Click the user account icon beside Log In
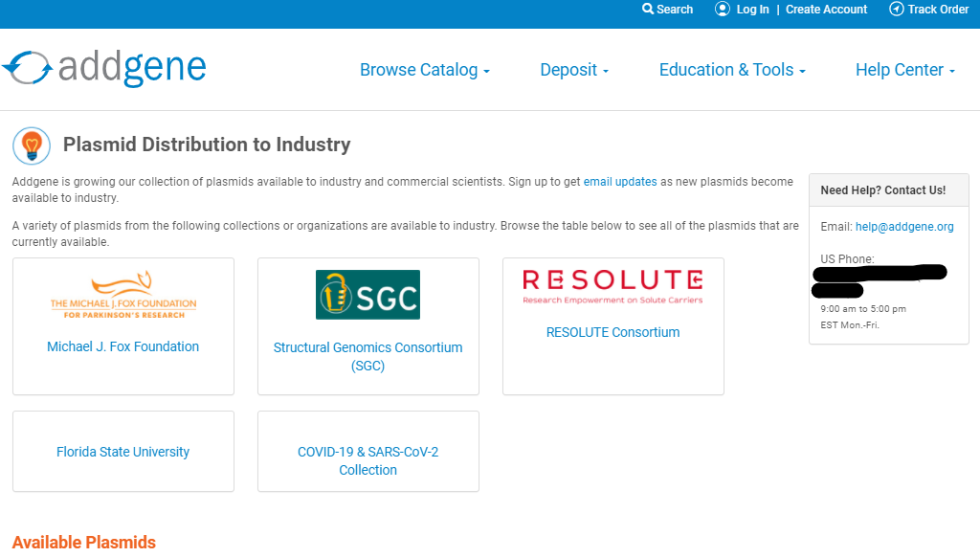The width and height of the screenshot is (980, 557). pyautogui.click(x=723, y=9)
